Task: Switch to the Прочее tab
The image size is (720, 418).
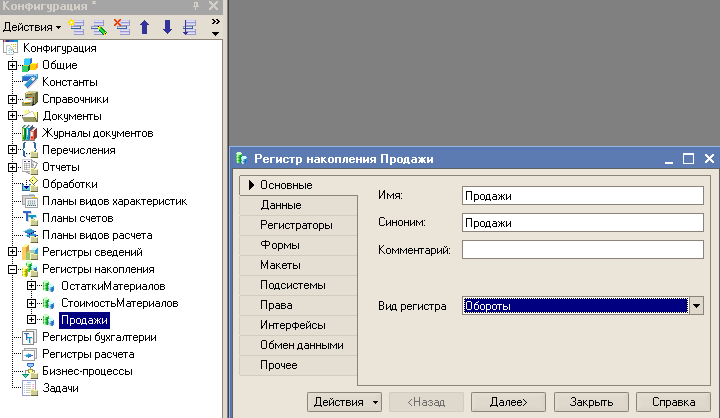Action: [298, 365]
